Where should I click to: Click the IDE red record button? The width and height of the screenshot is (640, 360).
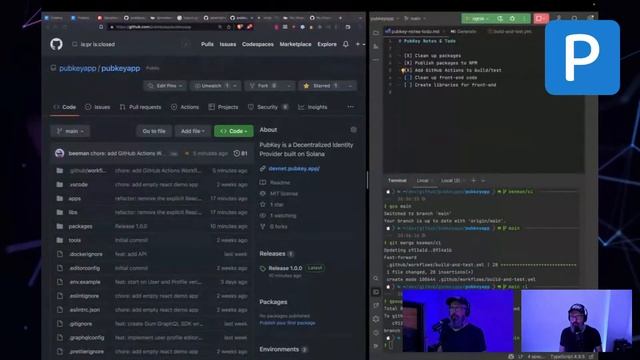(x=541, y=18)
